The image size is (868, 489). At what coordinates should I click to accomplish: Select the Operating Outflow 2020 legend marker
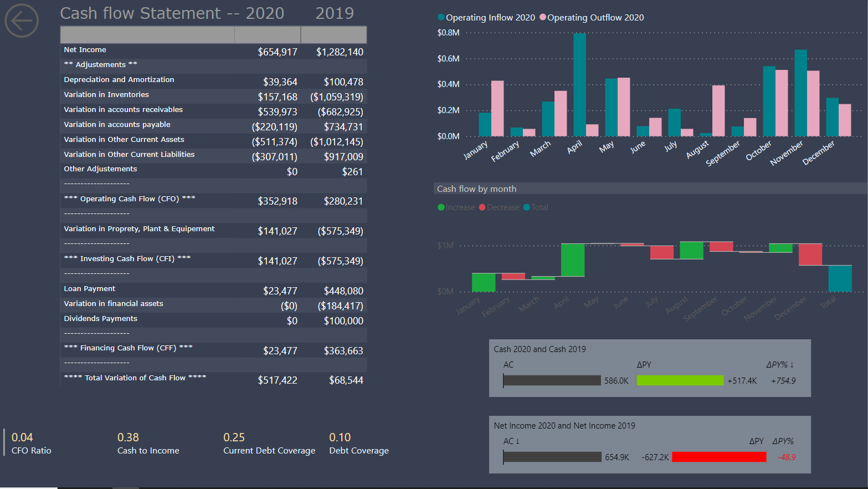coord(543,18)
